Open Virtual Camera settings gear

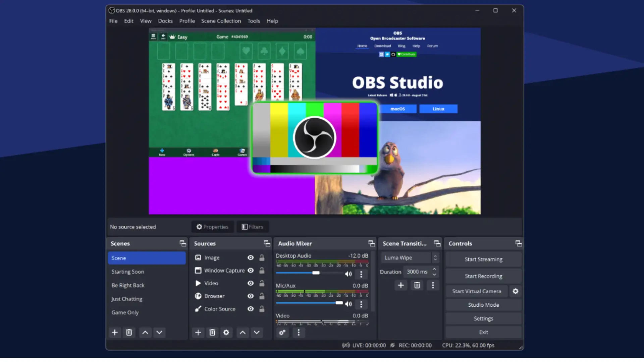[515, 291]
